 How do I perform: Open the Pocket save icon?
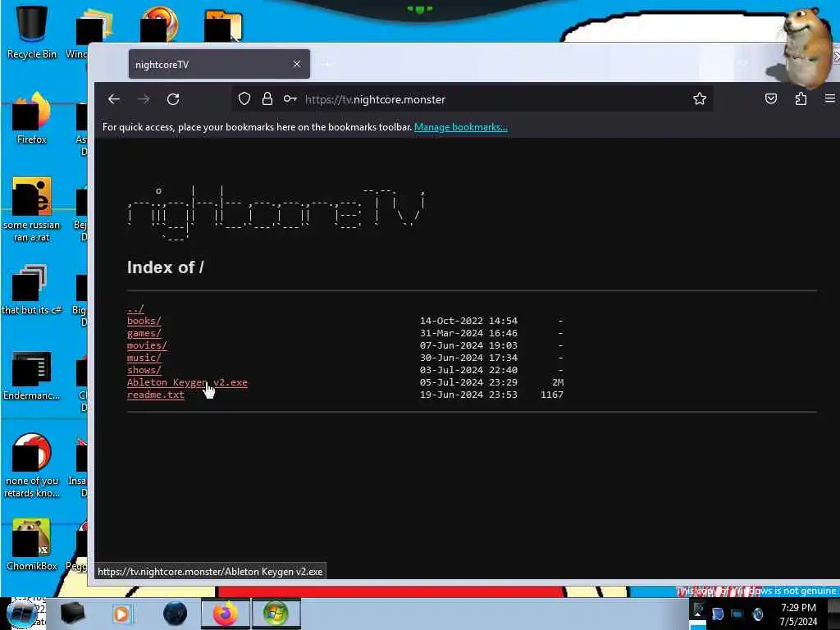point(771,99)
